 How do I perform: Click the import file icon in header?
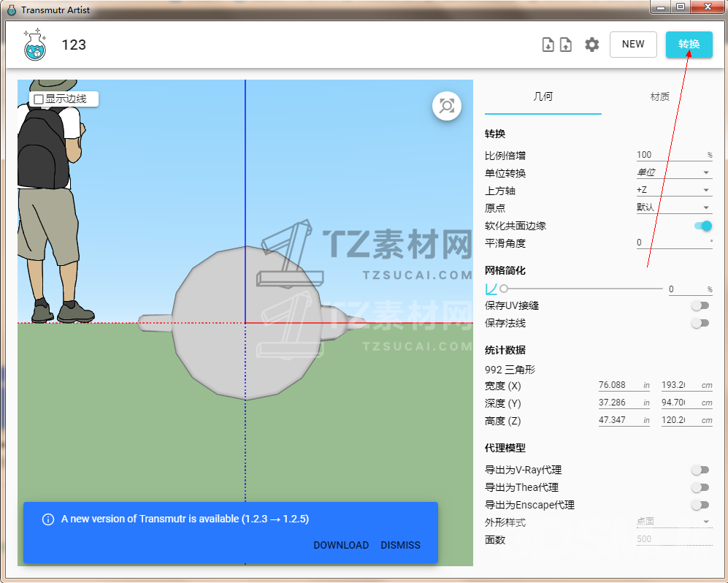548,45
